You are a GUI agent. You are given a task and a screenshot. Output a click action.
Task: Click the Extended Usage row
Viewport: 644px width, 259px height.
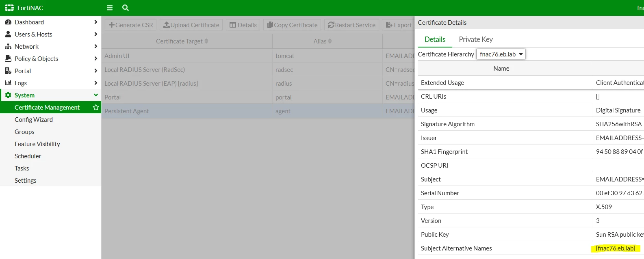point(531,82)
